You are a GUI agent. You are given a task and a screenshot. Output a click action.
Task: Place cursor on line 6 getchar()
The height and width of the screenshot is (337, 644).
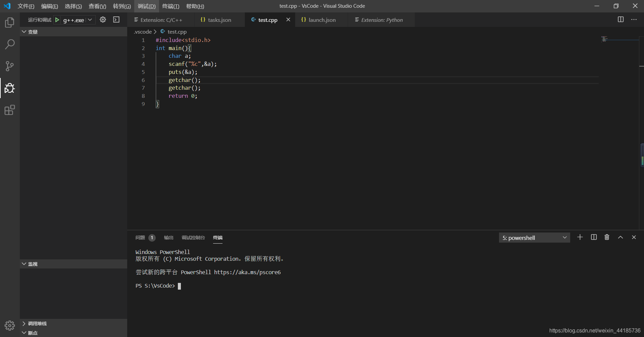(184, 80)
